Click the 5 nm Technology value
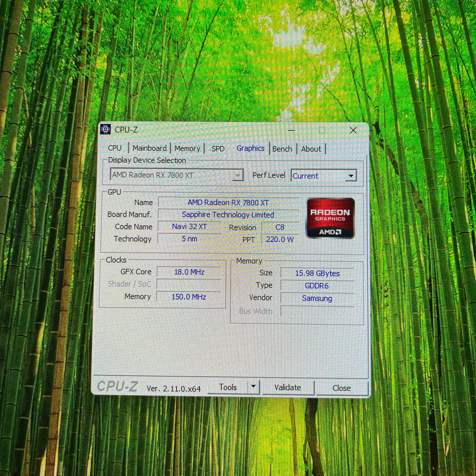Image resolution: width=476 pixels, height=476 pixels. click(189, 239)
